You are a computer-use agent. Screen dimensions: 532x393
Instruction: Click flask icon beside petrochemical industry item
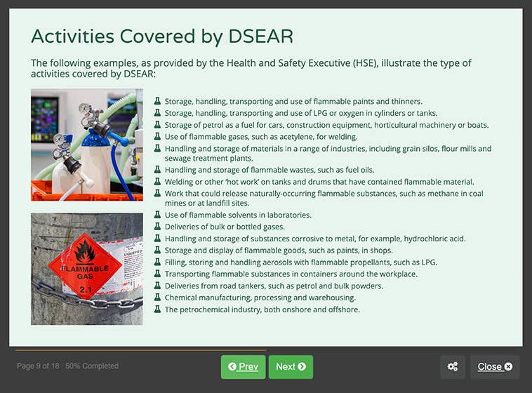click(158, 309)
